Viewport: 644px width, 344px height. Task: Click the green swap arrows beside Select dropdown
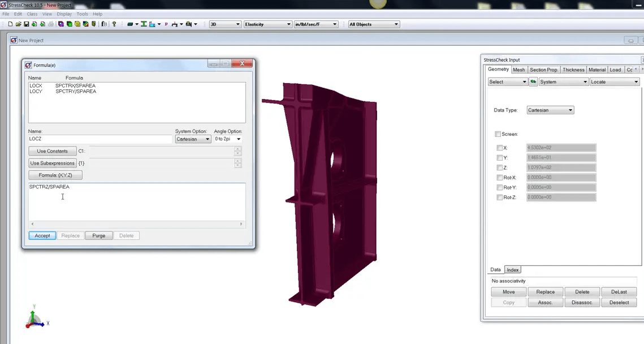[533, 81]
